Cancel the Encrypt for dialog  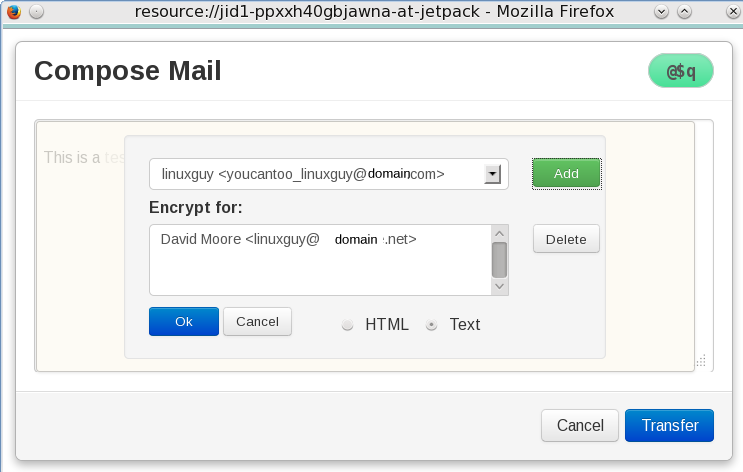point(257,321)
